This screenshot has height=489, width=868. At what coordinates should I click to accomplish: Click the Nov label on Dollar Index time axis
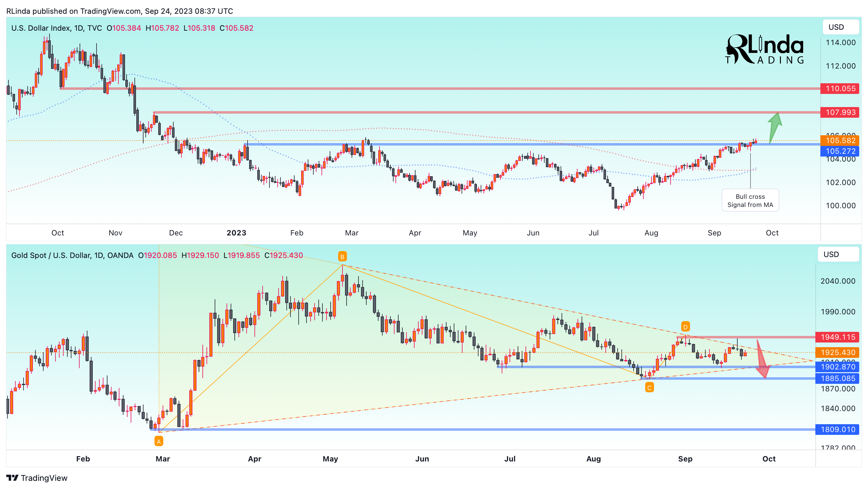coord(115,233)
